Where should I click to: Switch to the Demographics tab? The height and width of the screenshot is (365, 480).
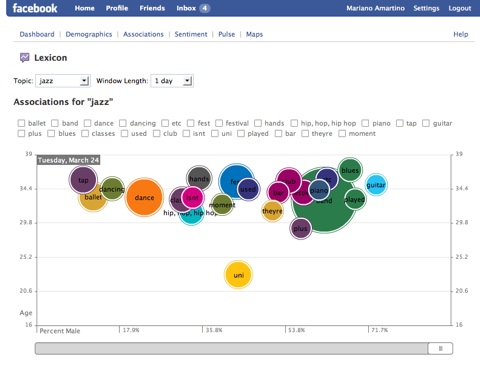click(89, 34)
